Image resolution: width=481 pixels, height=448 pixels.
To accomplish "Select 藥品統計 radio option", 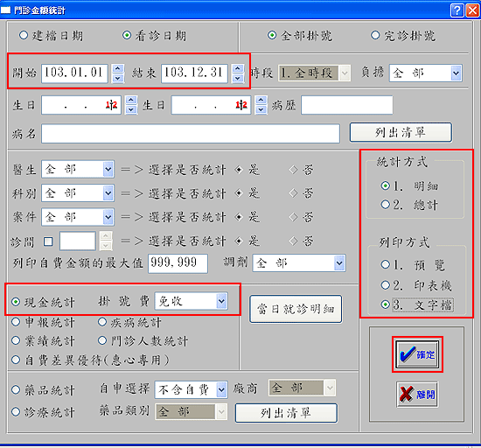I will click(16, 389).
